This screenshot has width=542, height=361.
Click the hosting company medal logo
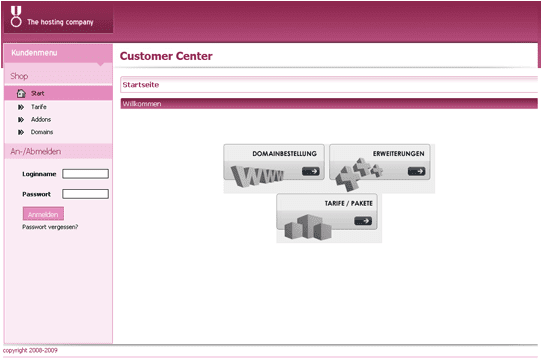[x=16, y=17]
